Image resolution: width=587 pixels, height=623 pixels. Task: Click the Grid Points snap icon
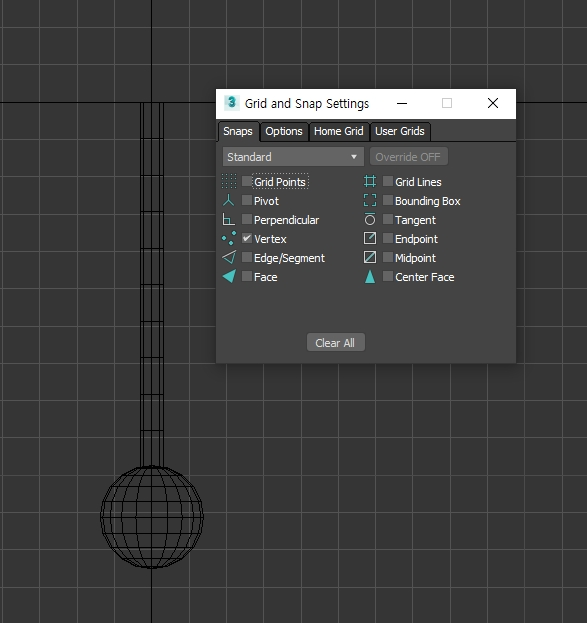tap(229, 181)
